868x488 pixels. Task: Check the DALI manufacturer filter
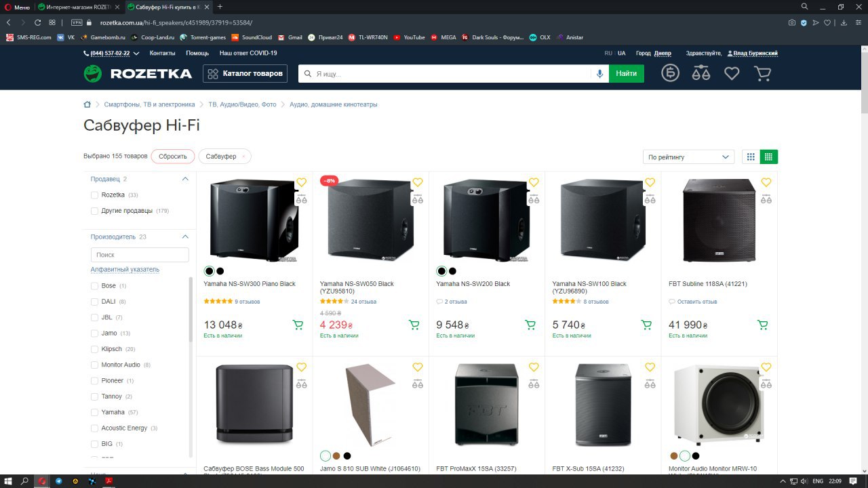[x=95, y=302]
